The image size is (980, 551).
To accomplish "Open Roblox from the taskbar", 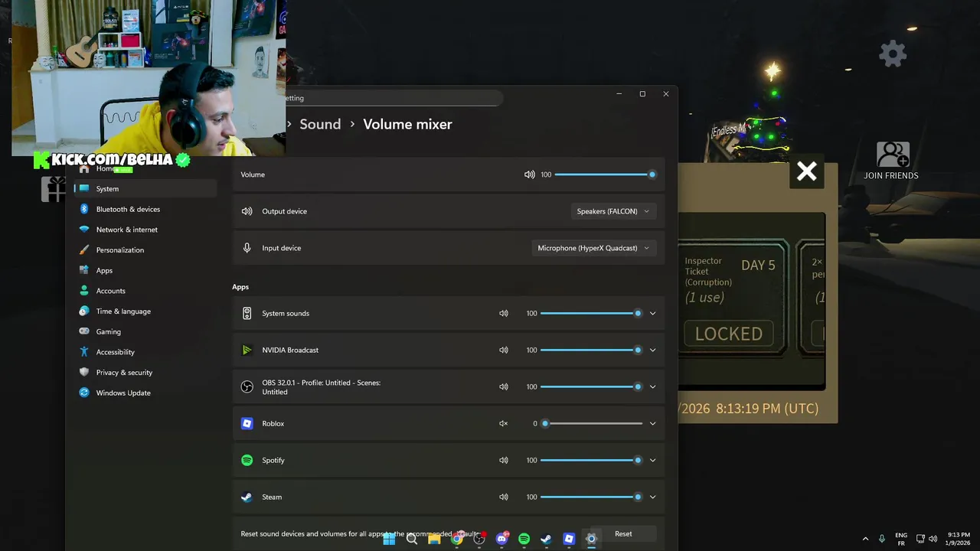I will click(569, 539).
